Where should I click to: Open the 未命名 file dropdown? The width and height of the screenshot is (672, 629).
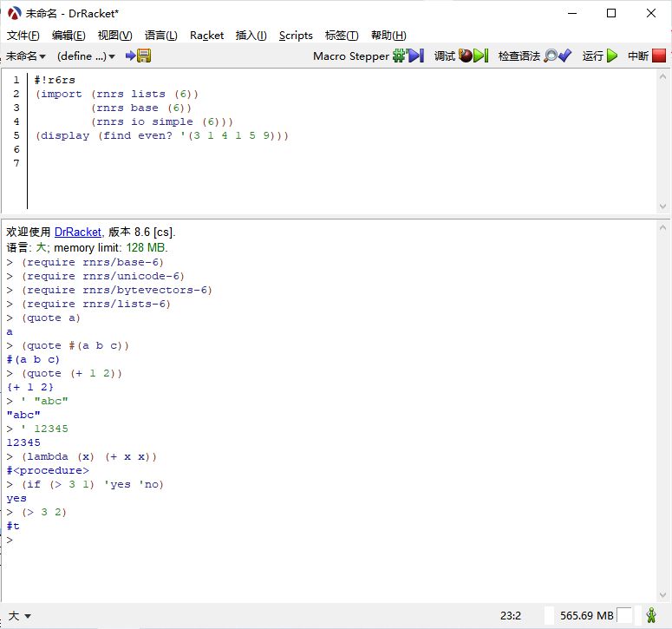click(x=24, y=56)
